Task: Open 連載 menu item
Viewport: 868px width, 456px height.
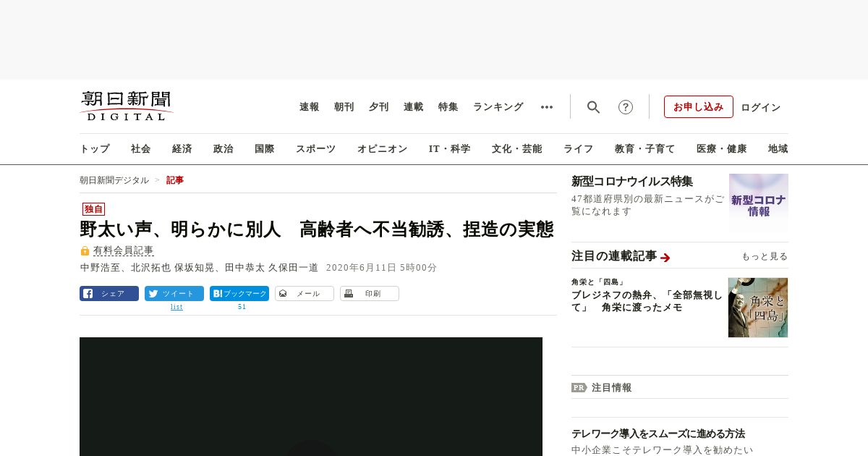Action: point(414,107)
